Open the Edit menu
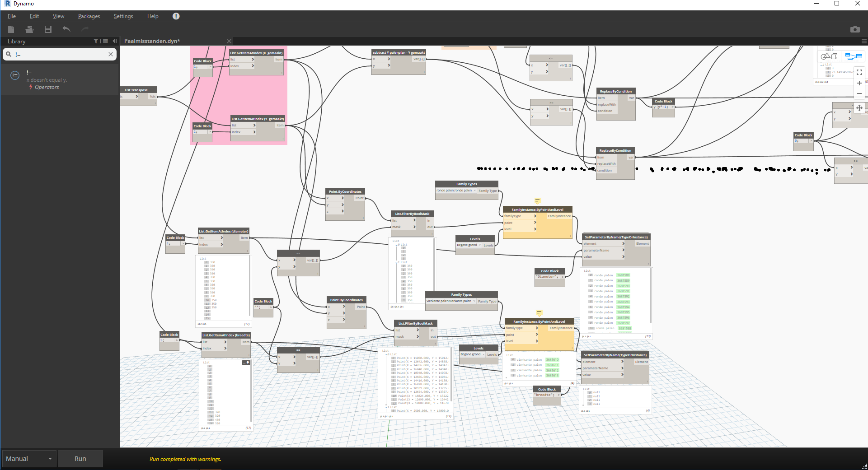Screen dimensions: 868x470 (34, 16)
